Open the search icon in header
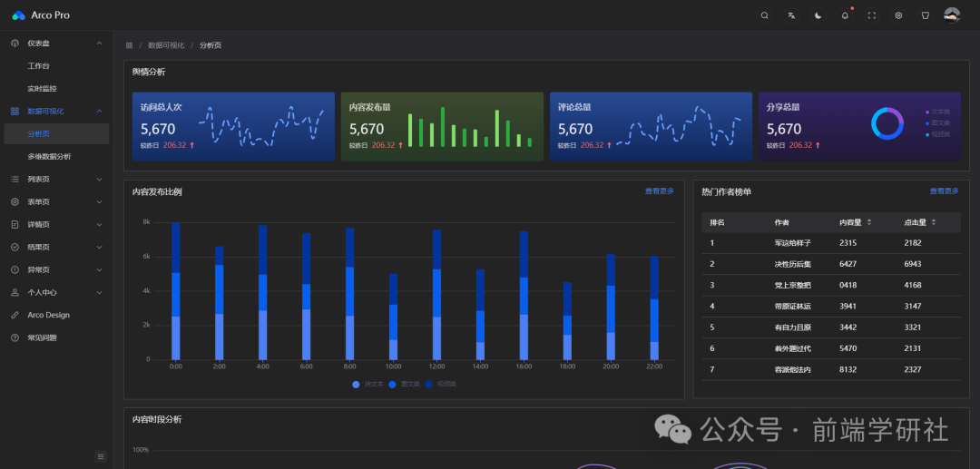Screen dimensions: 980x469 [764, 15]
